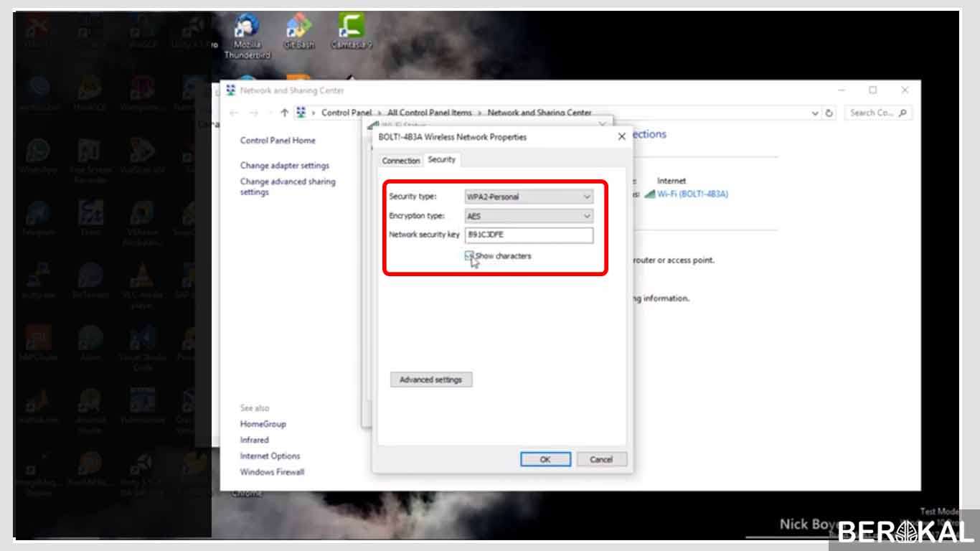This screenshot has height=551, width=980.
Task: Click the Advanced settings button
Action: click(430, 380)
